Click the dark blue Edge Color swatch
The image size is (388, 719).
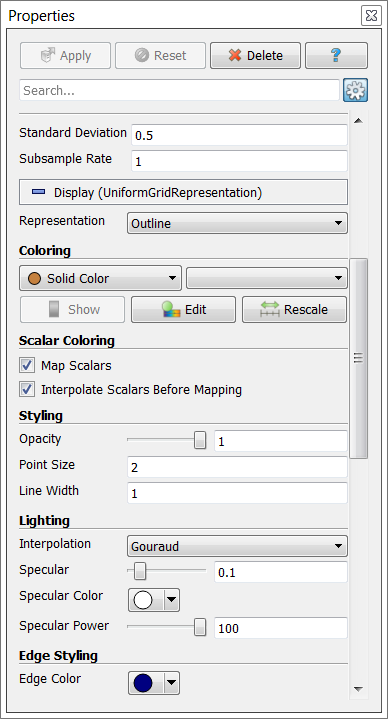143,683
